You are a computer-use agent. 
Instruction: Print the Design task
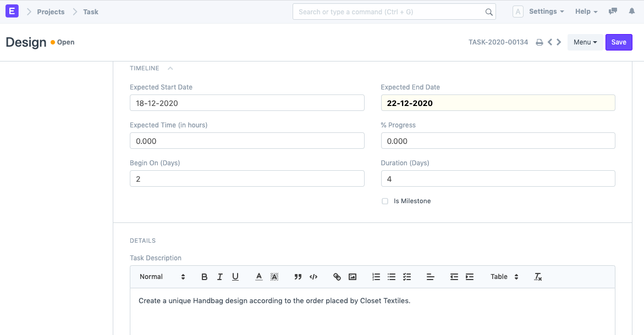click(x=539, y=42)
